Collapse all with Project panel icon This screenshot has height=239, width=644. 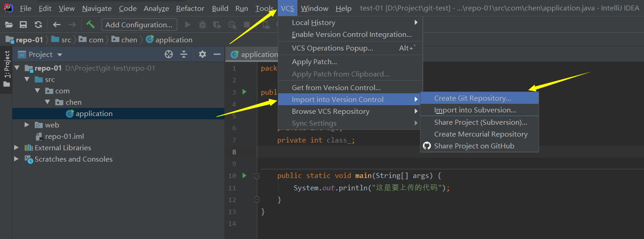tap(184, 54)
